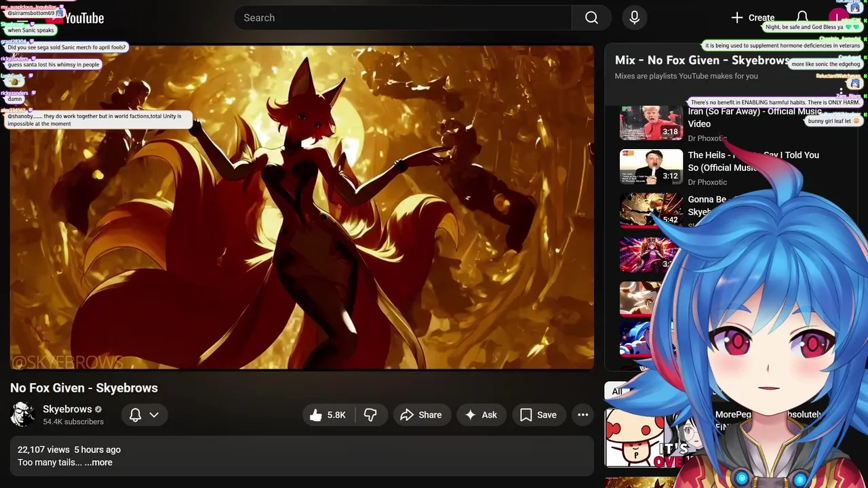Viewport: 868px width, 488px height.
Task: Click Mix - No Fox Given playlist title
Action: pyautogui.click(x=702, y=60)
